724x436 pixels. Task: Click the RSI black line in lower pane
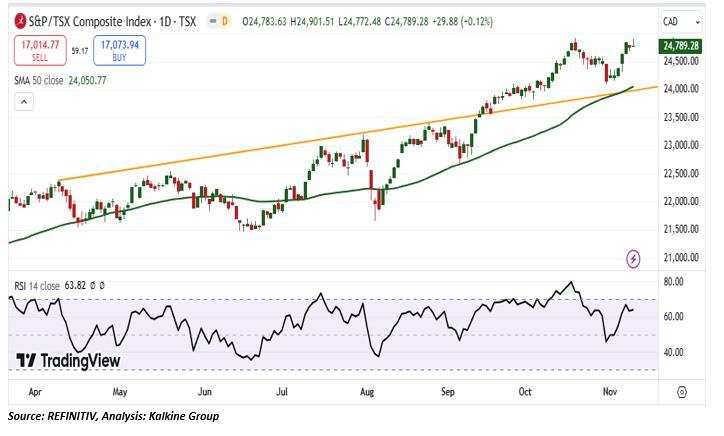[x=323, y=323]
